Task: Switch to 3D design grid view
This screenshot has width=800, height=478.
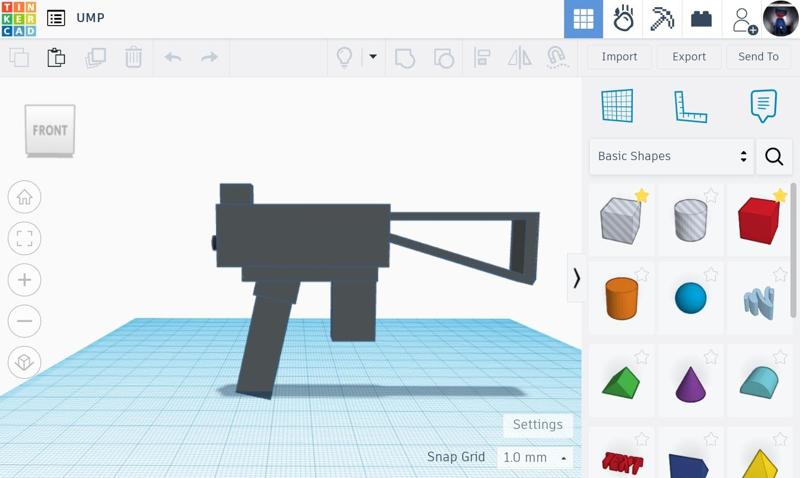Action: coord(583,19)
